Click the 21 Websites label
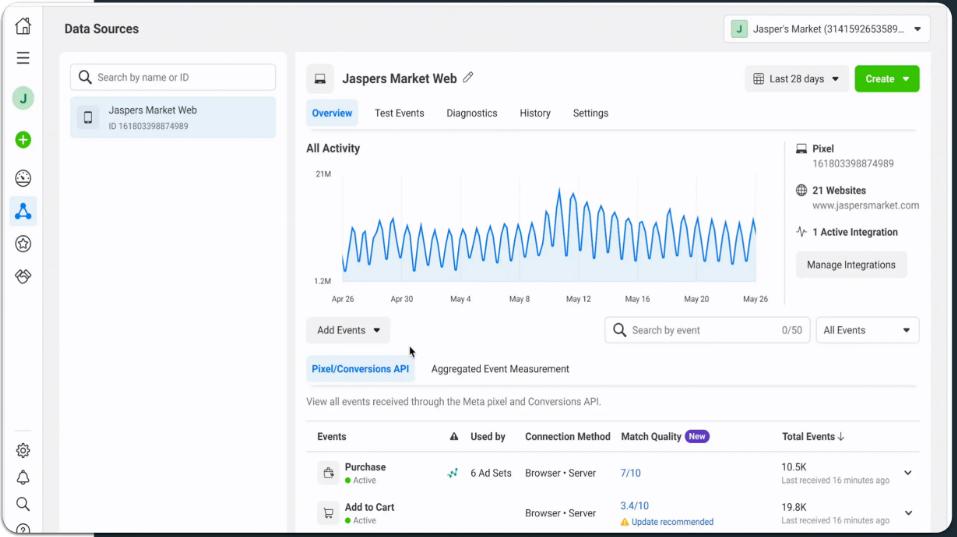This screenshot has height=537, width=957. (x=839, y=190)
